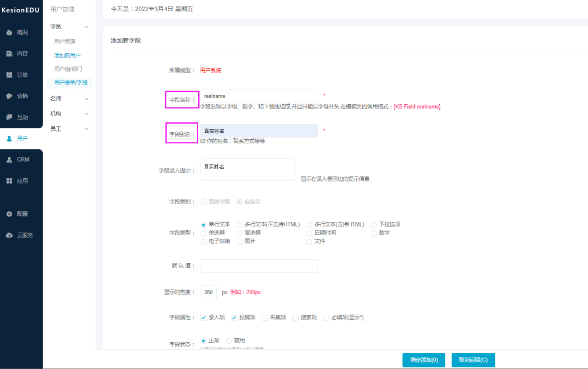Open the 互动 interaction sidebar icon

point(9,117)
